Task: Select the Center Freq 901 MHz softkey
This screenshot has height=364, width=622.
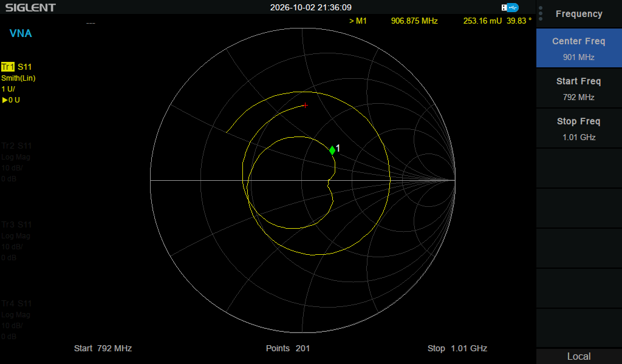Action: click(579, 49)
